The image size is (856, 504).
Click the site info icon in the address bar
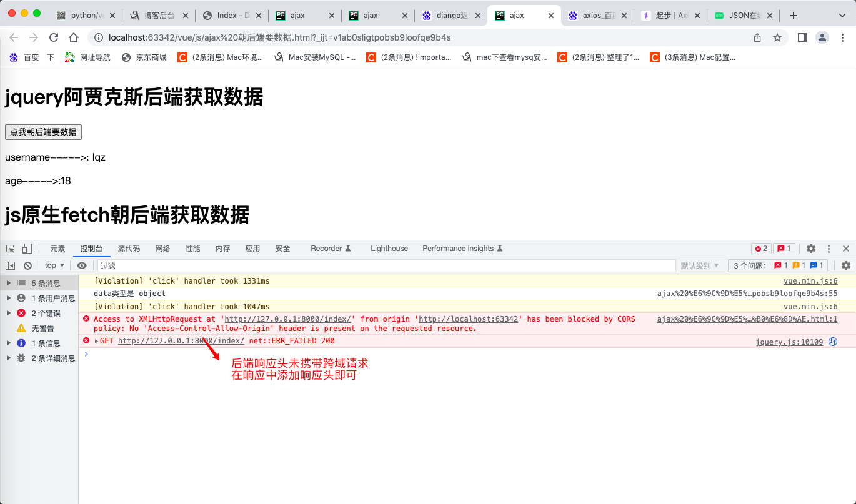[x=99, y=37]
